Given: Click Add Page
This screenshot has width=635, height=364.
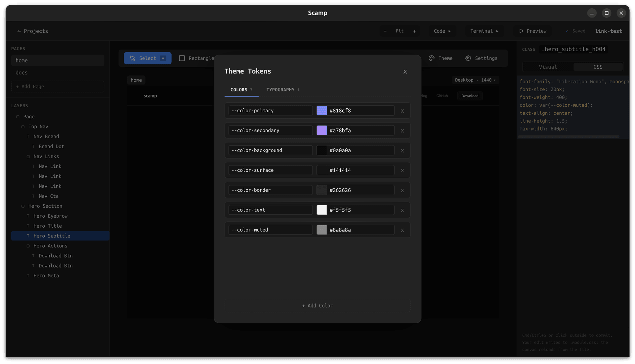Looking at the screenshot, I should point(58,87).
